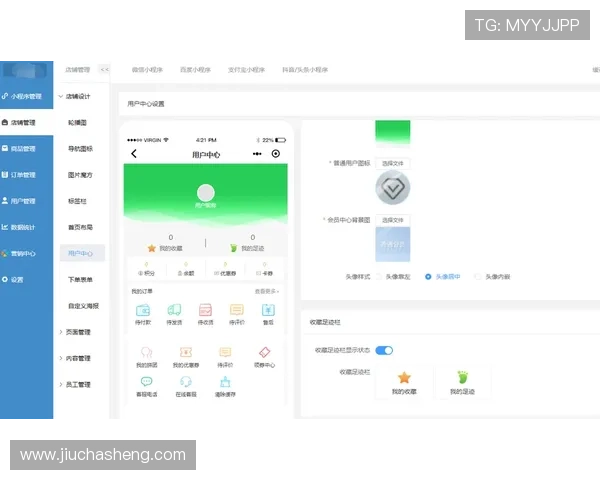Viewport: 600px width, 480px height.
Task: Open 自定义海报 submenu item
Action: click(x=83, y=306)
